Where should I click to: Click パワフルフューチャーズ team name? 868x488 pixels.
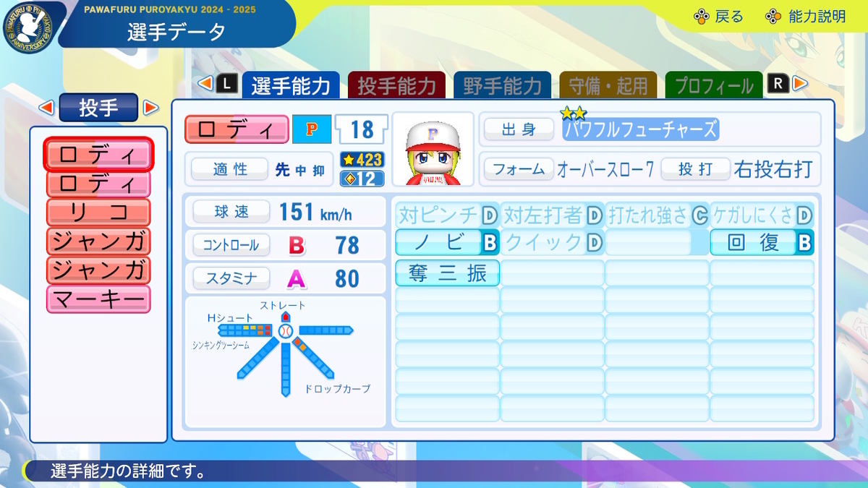640,129
